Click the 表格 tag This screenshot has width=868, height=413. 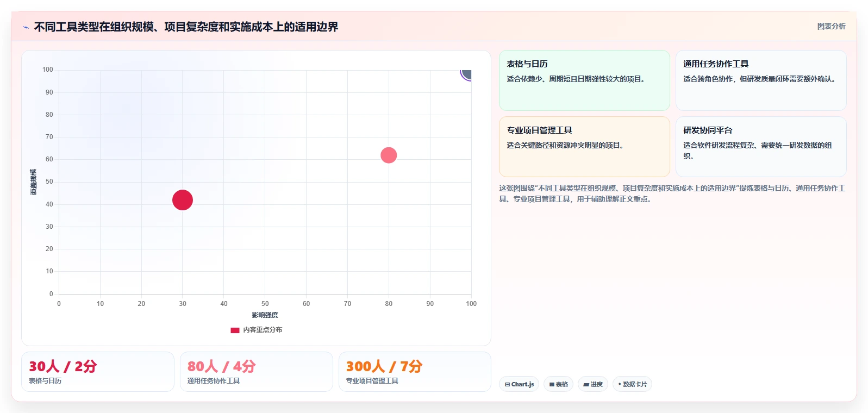point(558,384)
